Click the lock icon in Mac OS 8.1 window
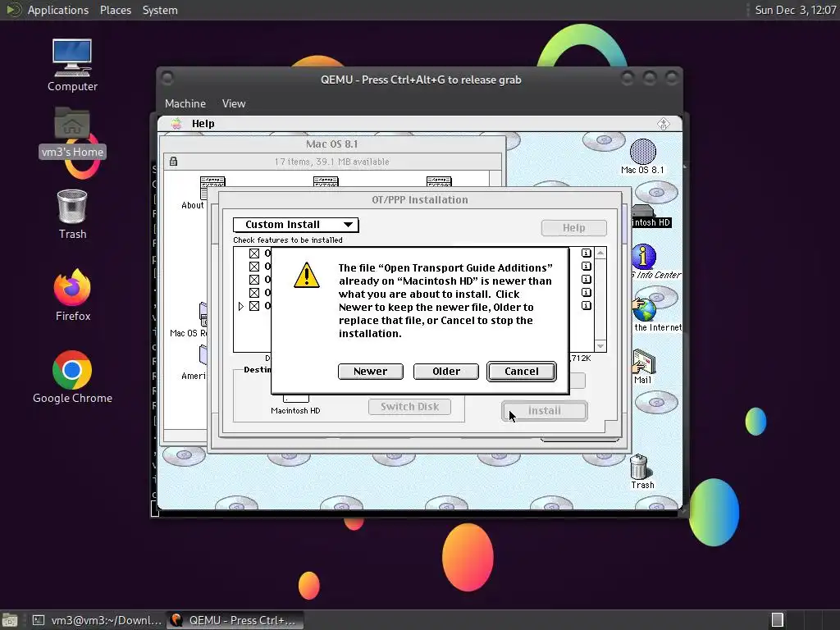 tap(174, 162)
